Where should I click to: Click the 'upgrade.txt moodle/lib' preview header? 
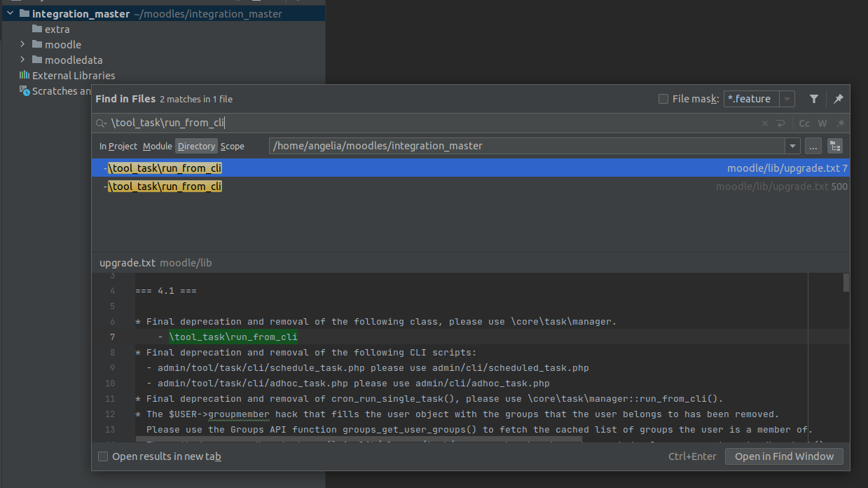click(x=156, y=263)
